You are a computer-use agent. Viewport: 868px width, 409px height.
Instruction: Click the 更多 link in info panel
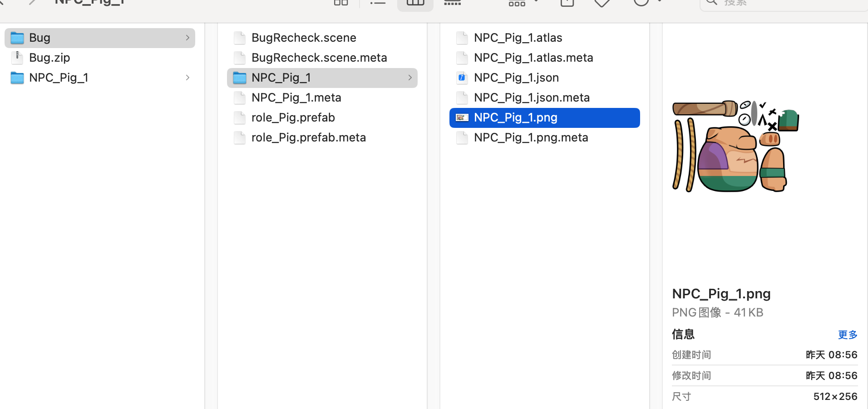click(847, 335)
